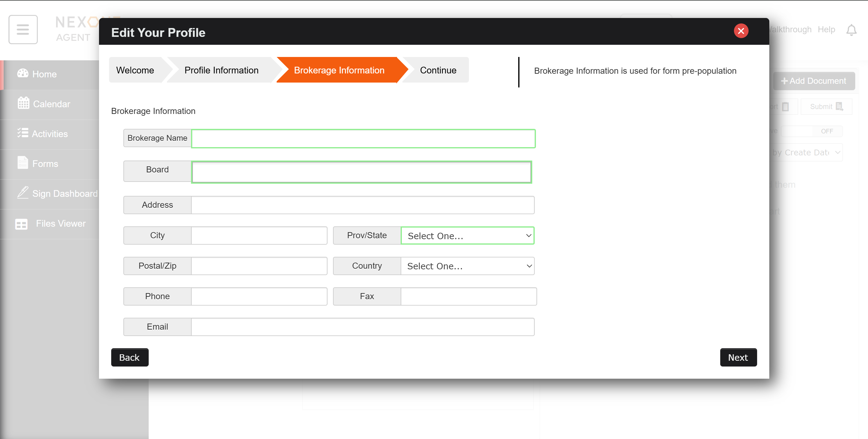This screenshot has width=868, height=439.
Task: Select the Activities checklist icon
Action: click(x=23, y=133)
